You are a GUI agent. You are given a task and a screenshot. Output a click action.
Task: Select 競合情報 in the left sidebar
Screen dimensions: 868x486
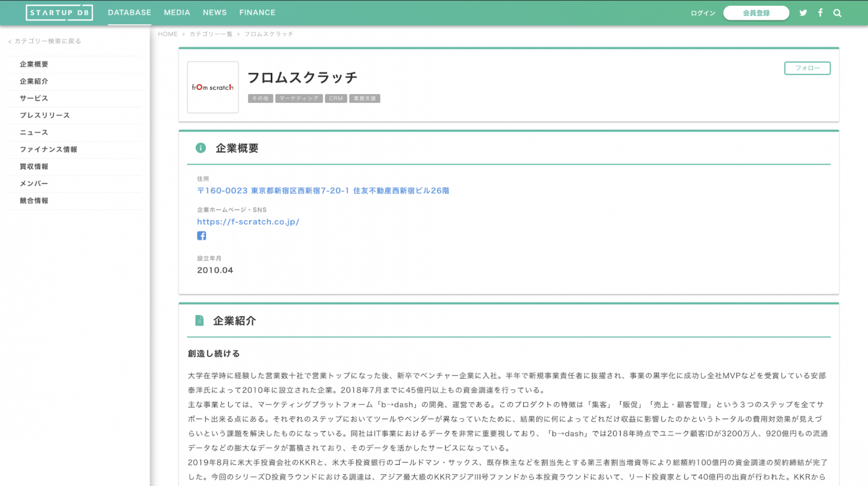point(35,200)
